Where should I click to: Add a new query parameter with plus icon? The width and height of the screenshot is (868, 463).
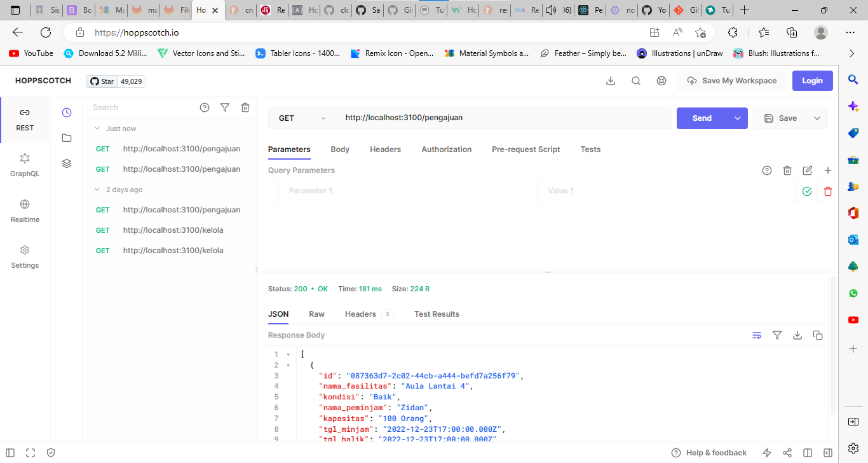click(828, 170)
